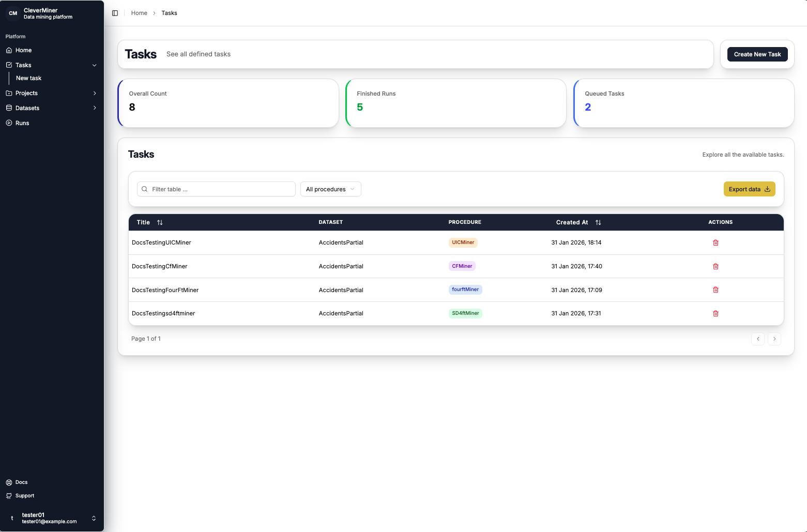Select New task in sidebar
The width and height of the screenshot is (807, 532).
pos(28,78)
